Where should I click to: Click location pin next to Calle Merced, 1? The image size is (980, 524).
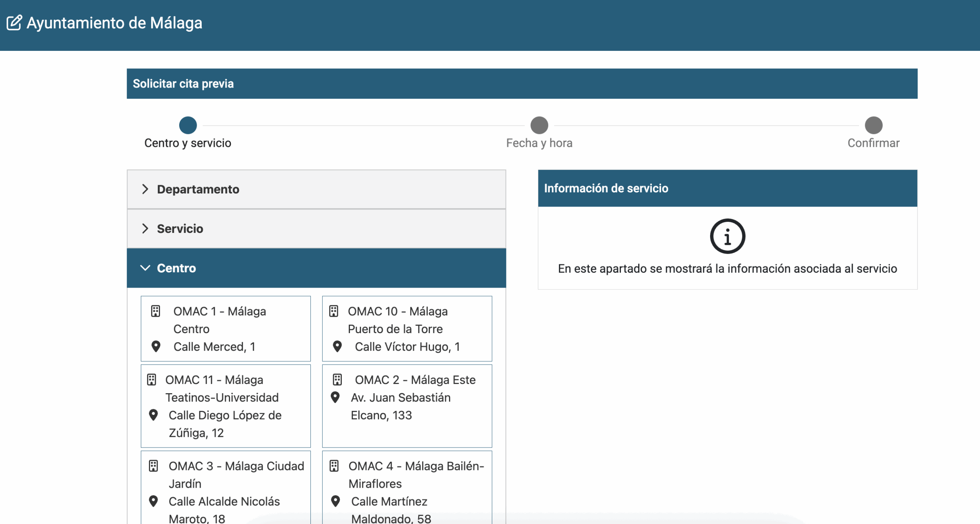tap(156, 346)
